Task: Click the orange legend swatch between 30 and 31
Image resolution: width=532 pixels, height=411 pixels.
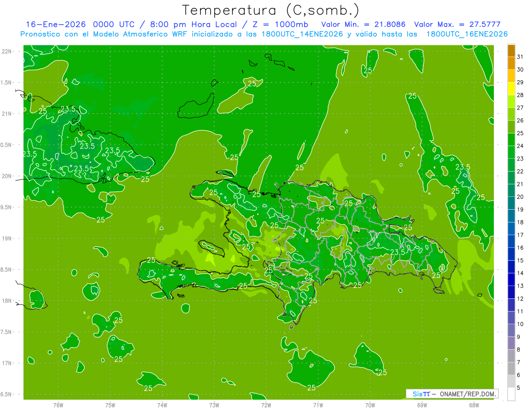Action: pos(511,63)
